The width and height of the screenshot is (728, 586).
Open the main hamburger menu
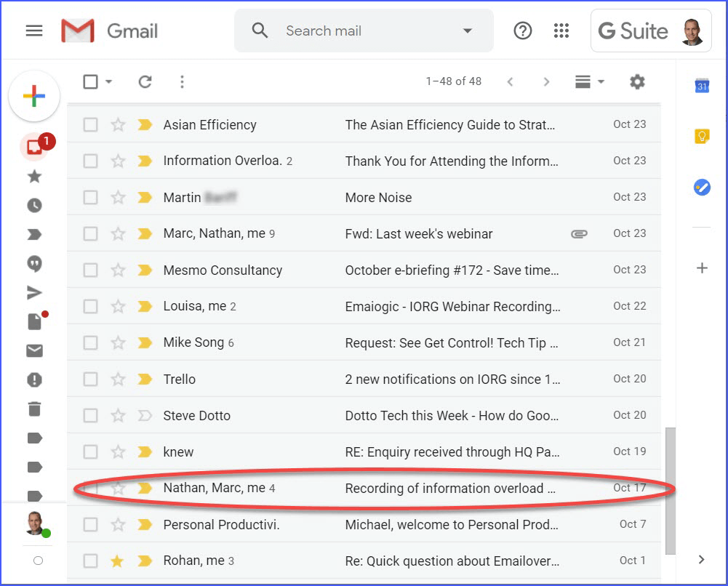[x=34, y=31]
